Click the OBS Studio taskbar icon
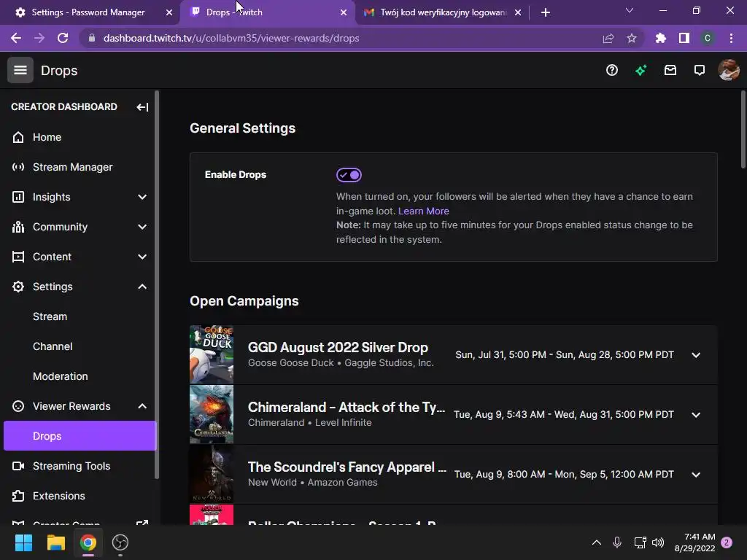The width and height of the screenshot is (747, 560). [120, 542]
